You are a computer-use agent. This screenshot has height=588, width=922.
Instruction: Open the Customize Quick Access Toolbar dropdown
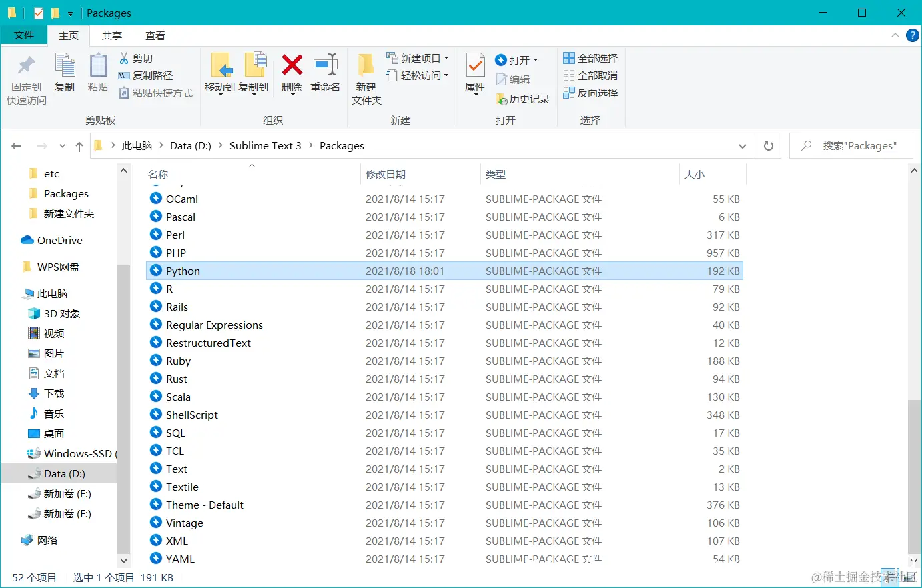click(x=71, y=13)
